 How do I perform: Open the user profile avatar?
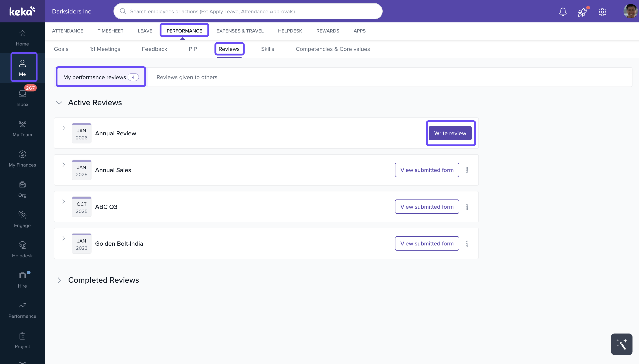(x=630, y=11)
